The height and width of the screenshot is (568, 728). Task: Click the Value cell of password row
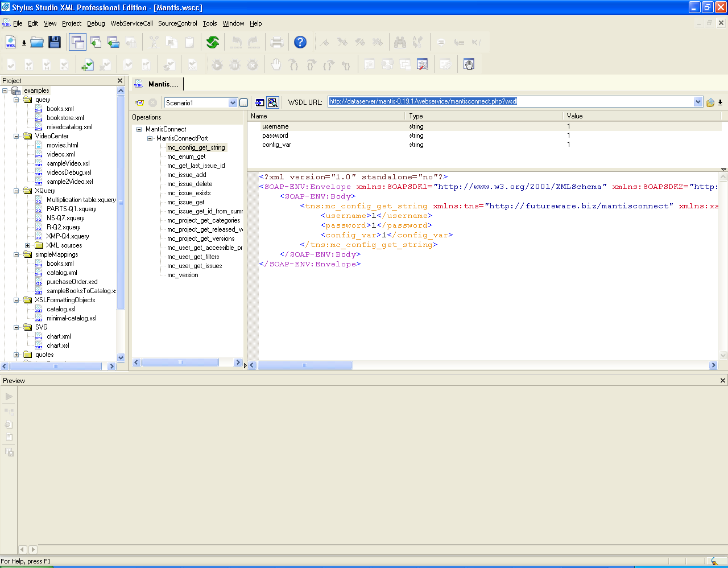(x=643, y=135)
